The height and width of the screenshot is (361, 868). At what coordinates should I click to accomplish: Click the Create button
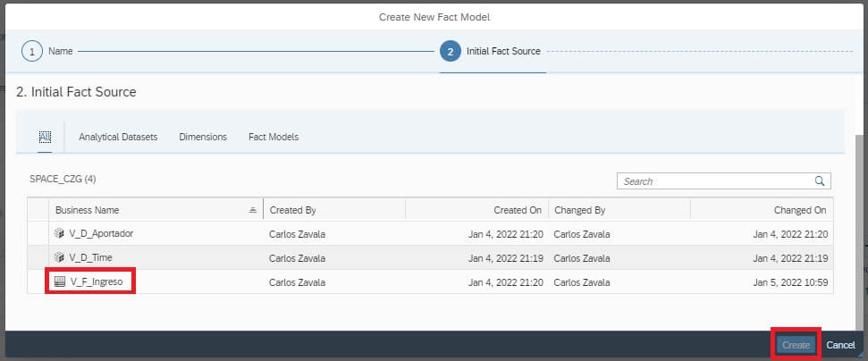[x=796, y=345]
